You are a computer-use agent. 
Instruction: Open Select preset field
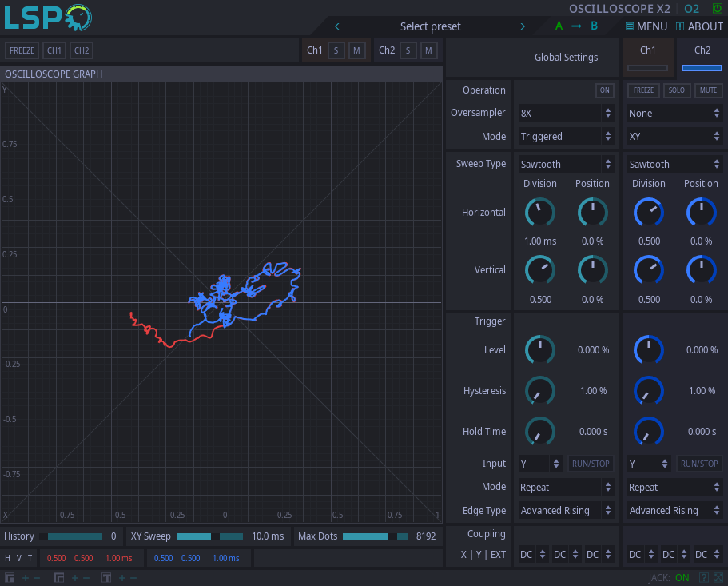(431, 26)
